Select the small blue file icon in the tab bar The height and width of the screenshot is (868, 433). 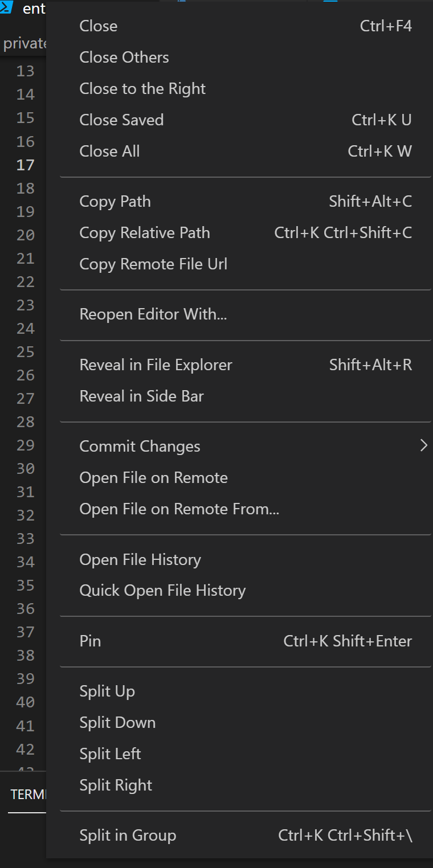[x=181, y=2]
